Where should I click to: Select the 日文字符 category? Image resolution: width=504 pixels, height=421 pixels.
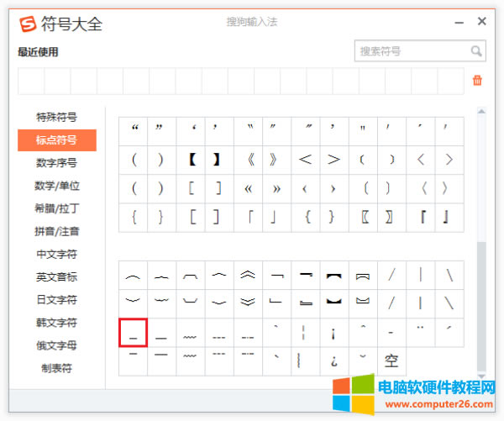coord(57,299)
